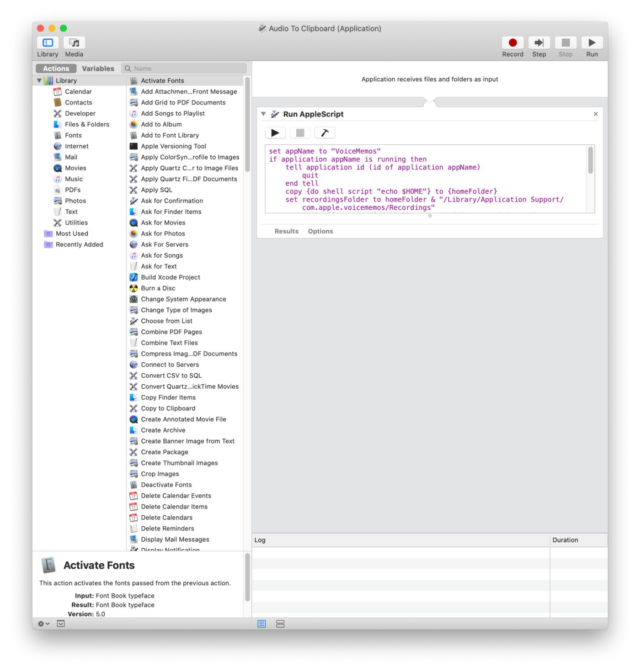The width and height of the screenshot is (640, 672).
Task: Open the Results tab of the action
Action: pyautogui.click(x=286, y=231)
